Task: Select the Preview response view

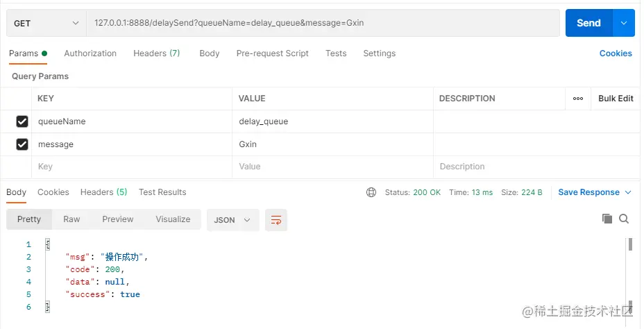Action: tap(118, 219)
